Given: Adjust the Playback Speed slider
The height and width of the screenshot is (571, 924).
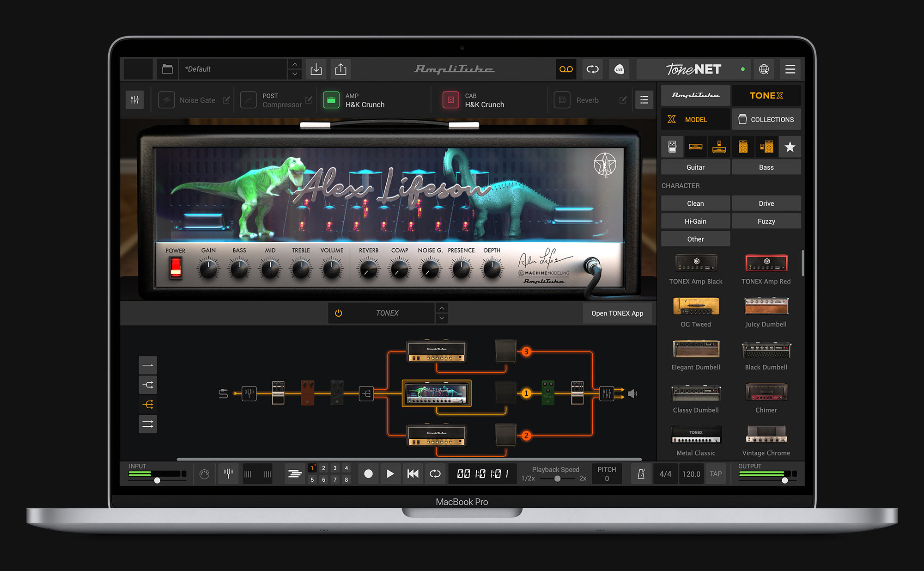Looking at the screenshot, I should (x=557, y=479).
